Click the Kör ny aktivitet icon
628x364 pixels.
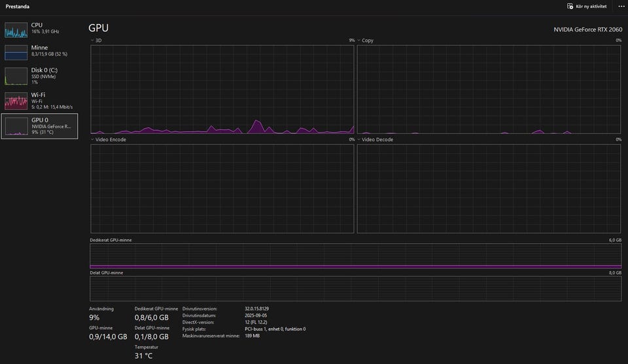[x=570, y=7]
